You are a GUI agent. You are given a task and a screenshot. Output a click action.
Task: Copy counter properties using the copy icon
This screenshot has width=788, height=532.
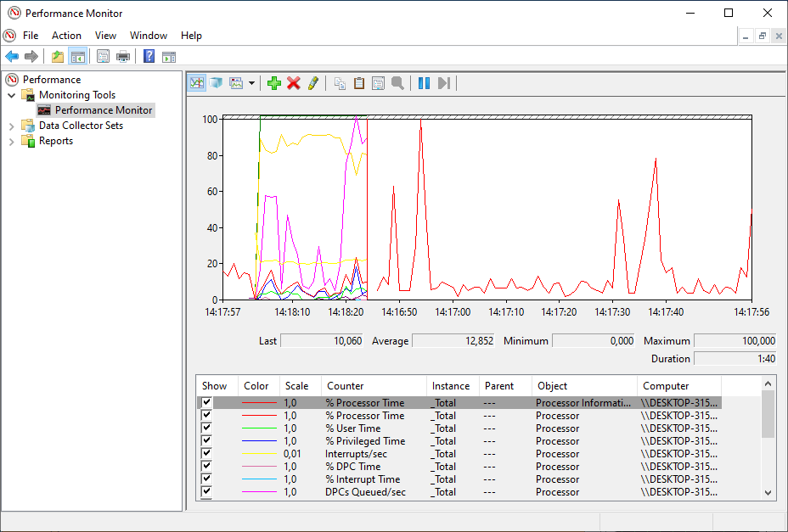click(x=340, y=82)
